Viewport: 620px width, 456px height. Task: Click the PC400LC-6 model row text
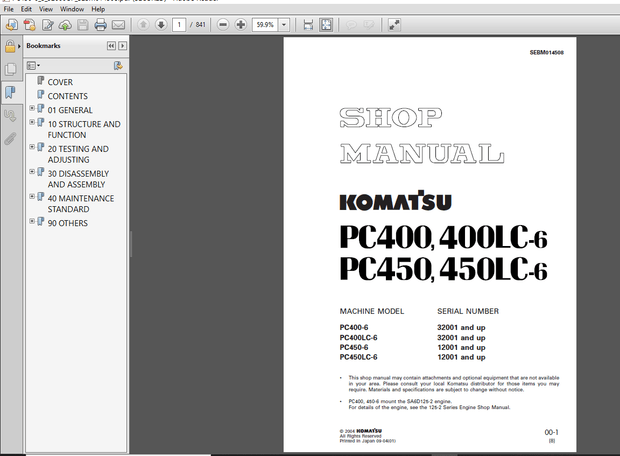click(x=358, y=338)
